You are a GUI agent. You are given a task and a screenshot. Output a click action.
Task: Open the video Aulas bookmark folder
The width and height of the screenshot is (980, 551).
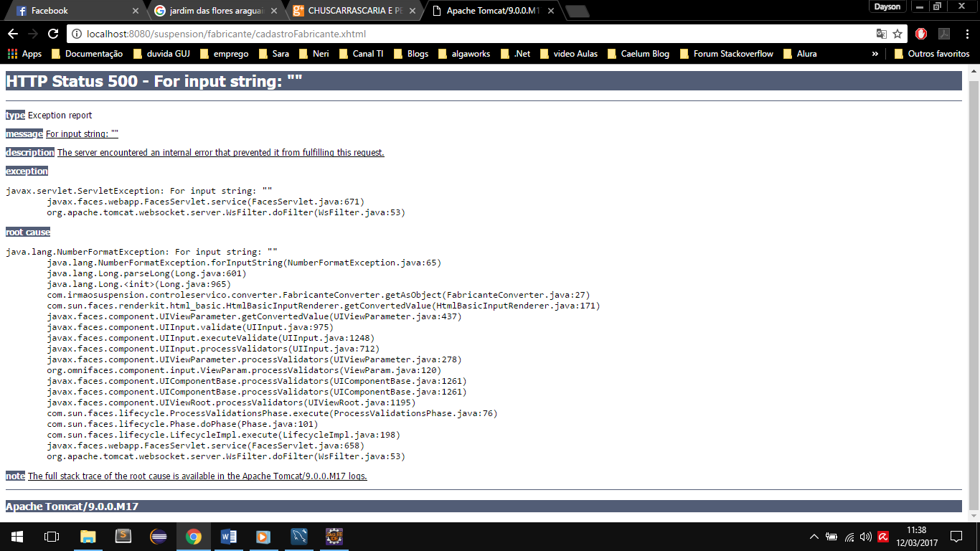[568, 54]
